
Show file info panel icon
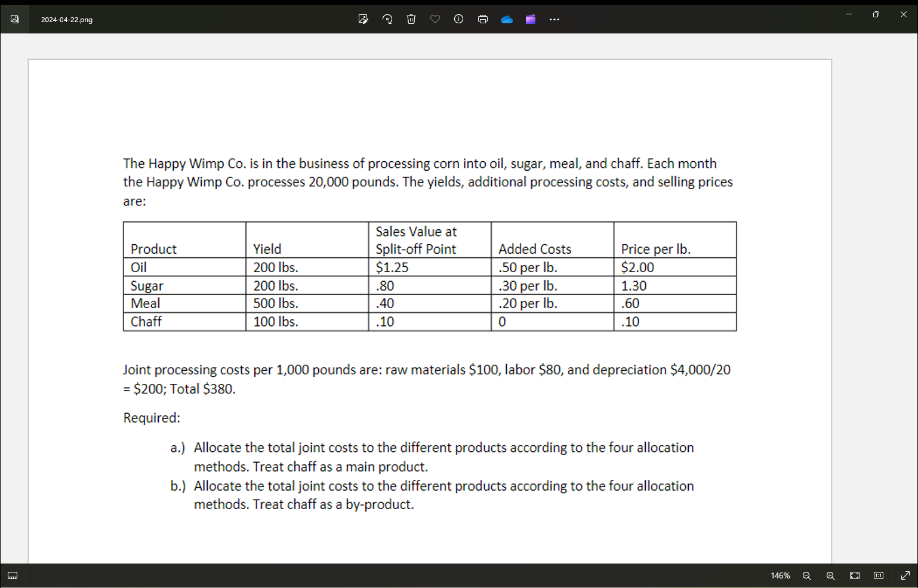458,19
